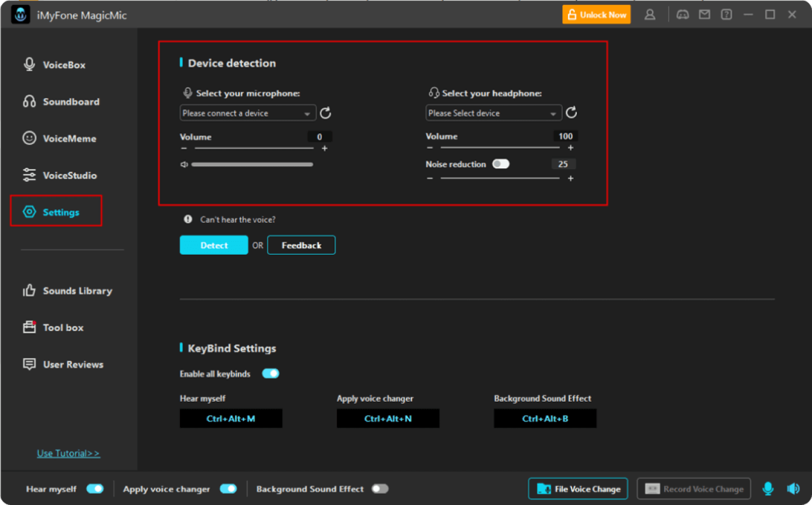812x505 pixels.
Task: Decrease microphone volume with minus
Action: 184,148
